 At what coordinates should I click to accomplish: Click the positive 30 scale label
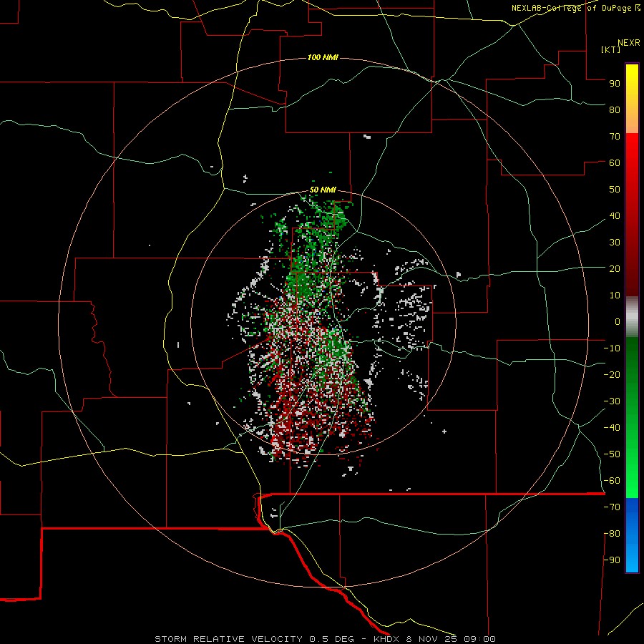(615, 243)
